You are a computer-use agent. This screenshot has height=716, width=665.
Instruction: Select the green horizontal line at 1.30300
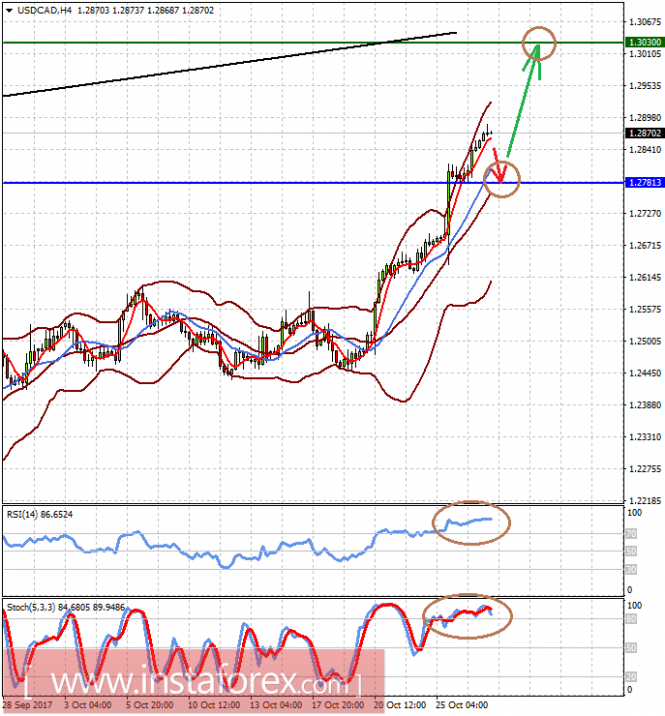click(312, 42)
